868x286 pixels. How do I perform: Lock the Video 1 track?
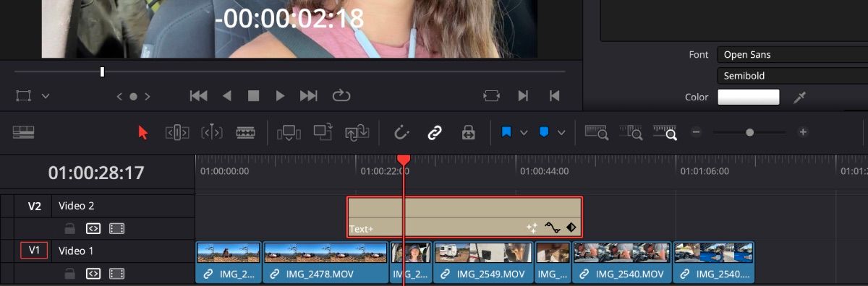[69, 274]
